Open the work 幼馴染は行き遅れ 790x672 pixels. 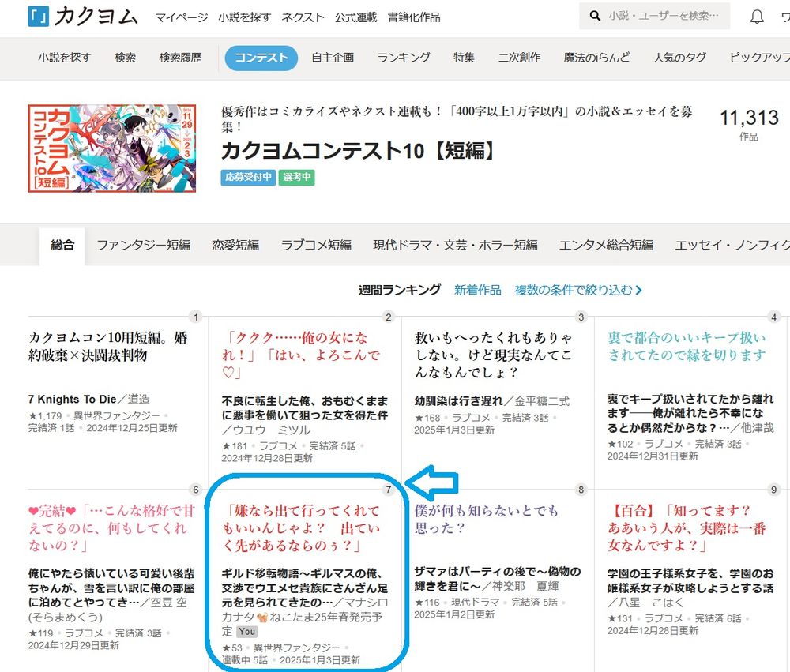pyautogui.click(x=458, y=401)
